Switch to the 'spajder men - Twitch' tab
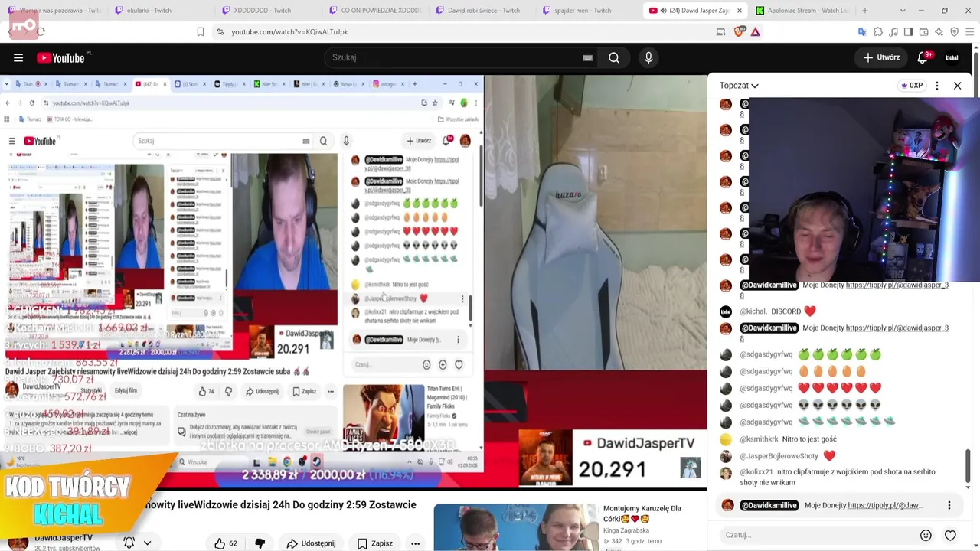Screen dimensions: 980x551 (586, 11)
